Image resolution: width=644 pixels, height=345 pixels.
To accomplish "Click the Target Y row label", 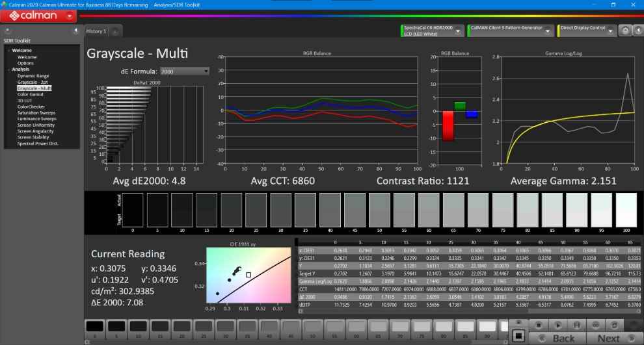I will (x=307, y=274).
